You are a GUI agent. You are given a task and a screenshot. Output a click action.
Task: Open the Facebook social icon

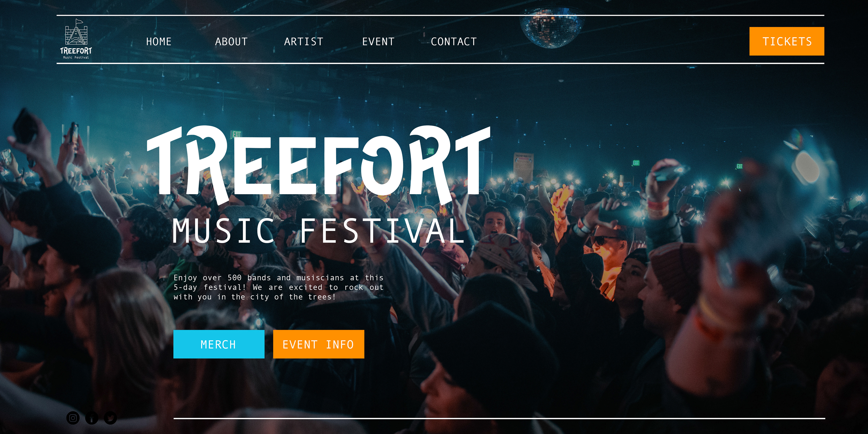pyautogui.click(x=92, y=418)
